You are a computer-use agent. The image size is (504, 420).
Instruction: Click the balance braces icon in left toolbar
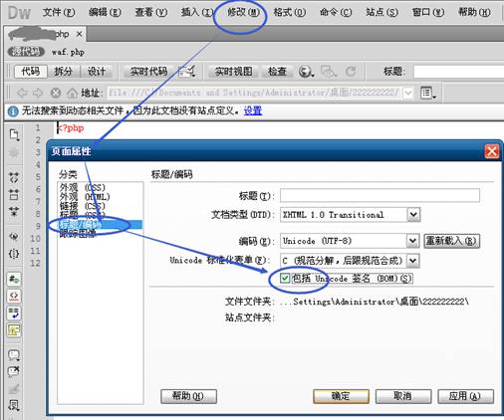14,254
